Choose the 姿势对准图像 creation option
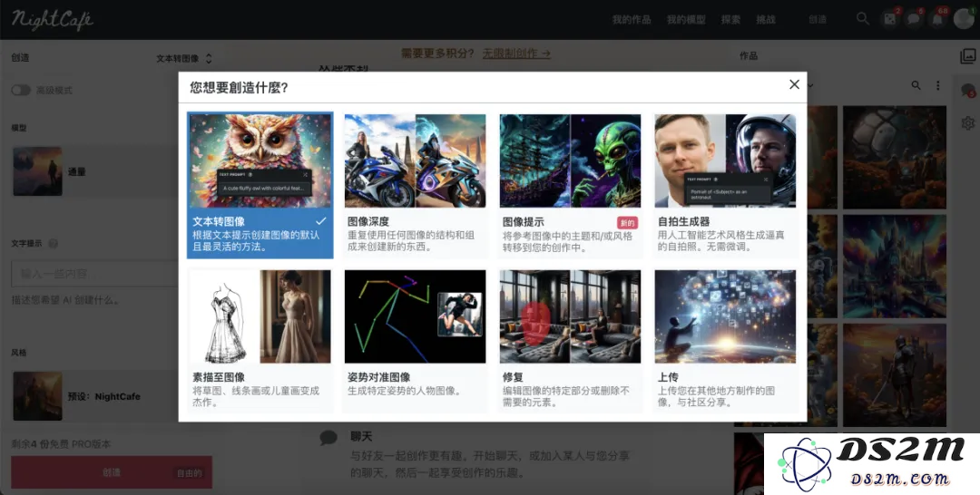This screenshot has height=495, width=980. [415, 340]
